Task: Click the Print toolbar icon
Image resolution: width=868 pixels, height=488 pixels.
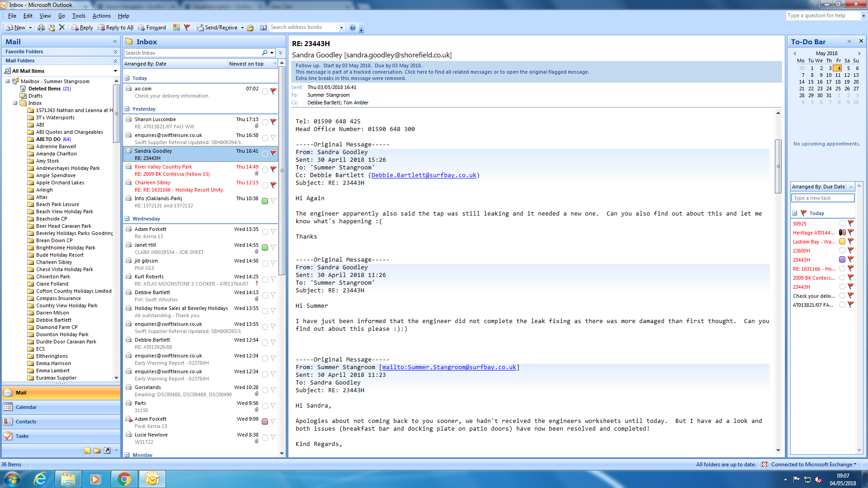Action: point(41,28)
